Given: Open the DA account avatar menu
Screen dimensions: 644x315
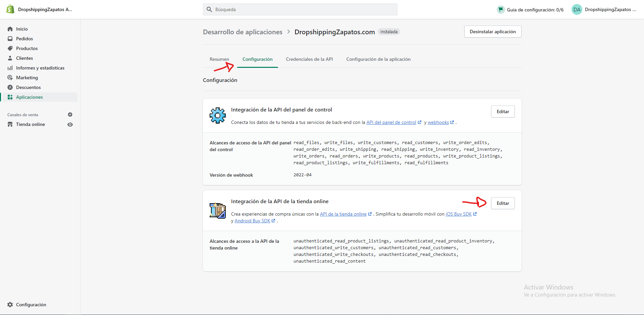Looking at the screenshot, I should click(x=577, y=9).
